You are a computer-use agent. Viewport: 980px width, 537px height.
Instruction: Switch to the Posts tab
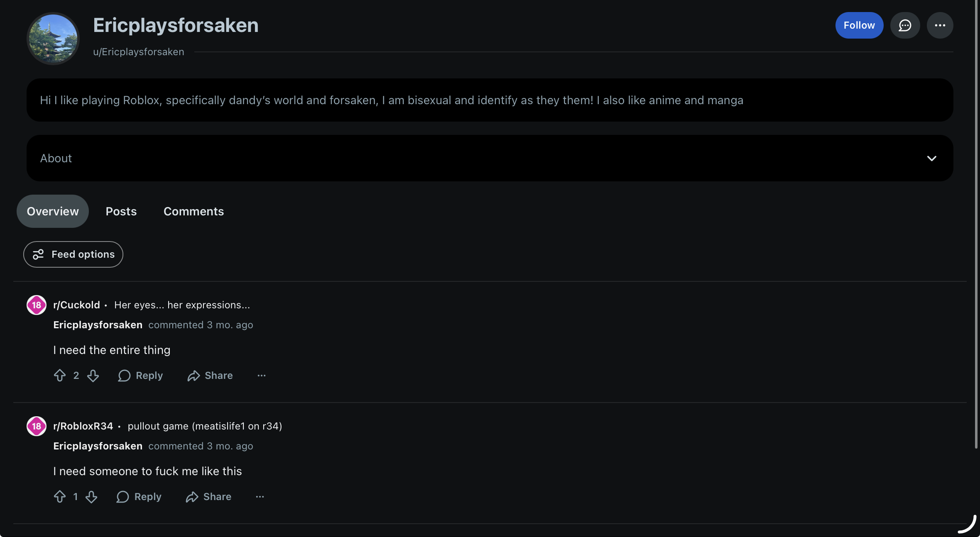(121, 211)
